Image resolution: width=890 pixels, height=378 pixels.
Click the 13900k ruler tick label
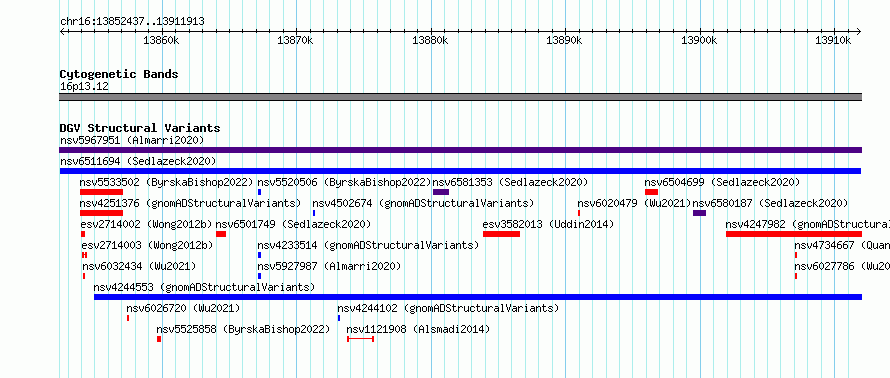pos(699,41)
